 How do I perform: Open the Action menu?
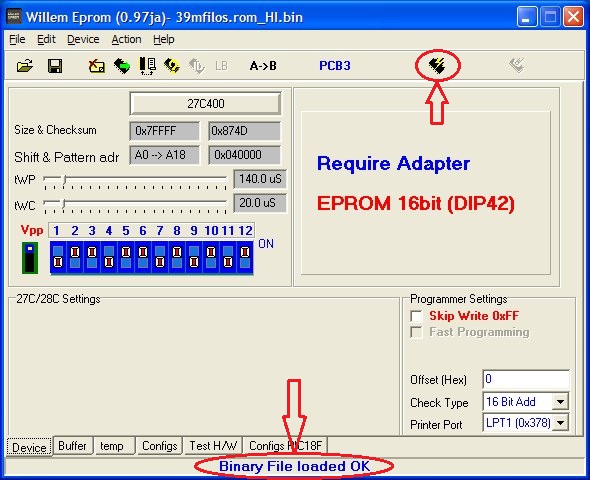(x=126, y=39)
